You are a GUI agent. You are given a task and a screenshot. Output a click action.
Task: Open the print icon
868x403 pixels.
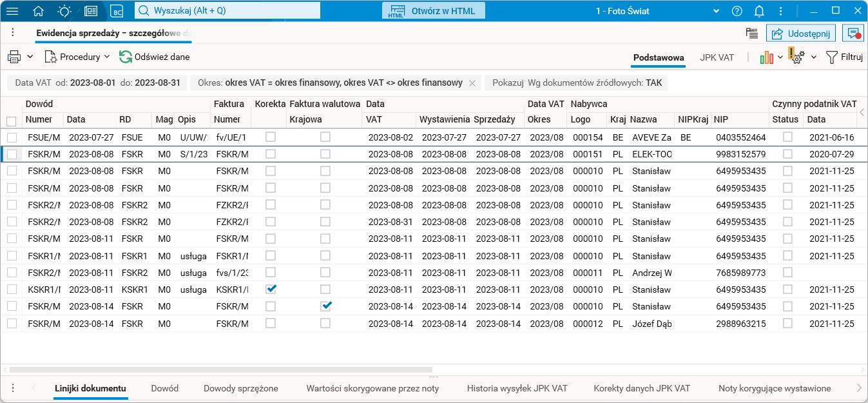[14, 57]
